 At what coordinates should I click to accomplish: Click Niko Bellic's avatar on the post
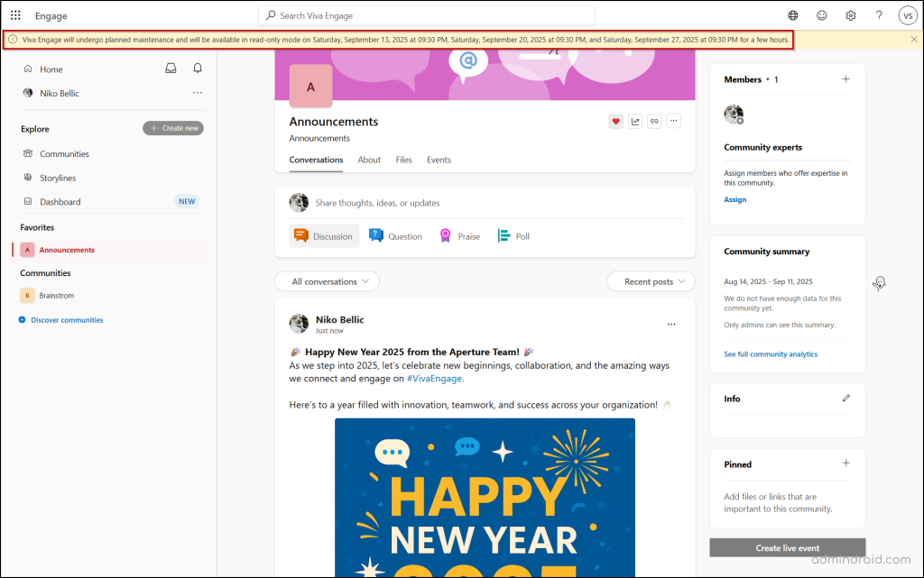pos(299,324)
